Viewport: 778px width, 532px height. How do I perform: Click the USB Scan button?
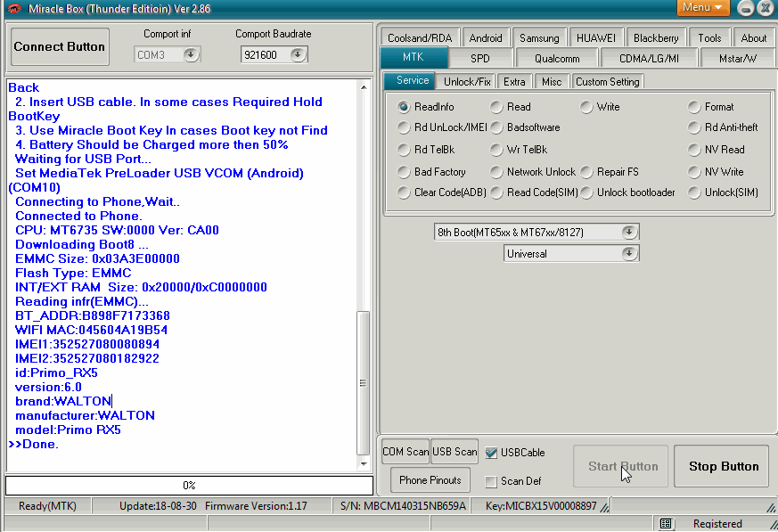pyautogui.click(x=455, y=452)
